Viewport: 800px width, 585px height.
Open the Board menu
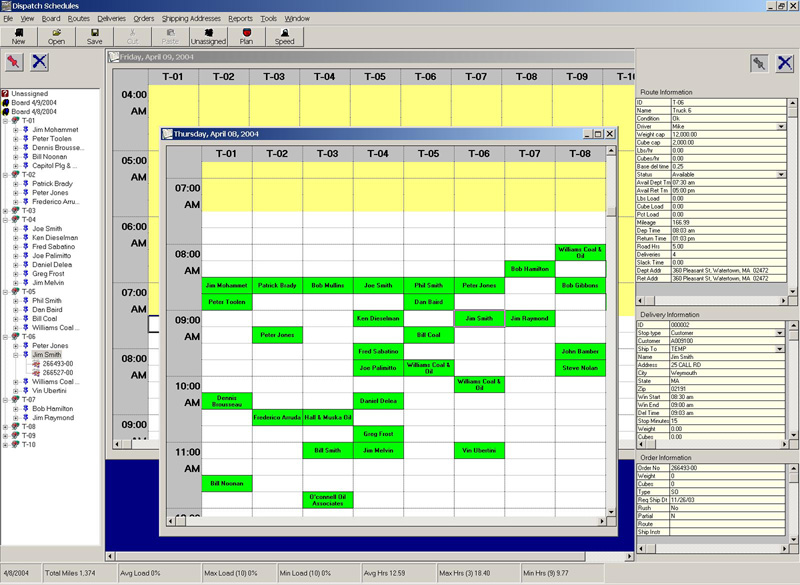(51, 18)
